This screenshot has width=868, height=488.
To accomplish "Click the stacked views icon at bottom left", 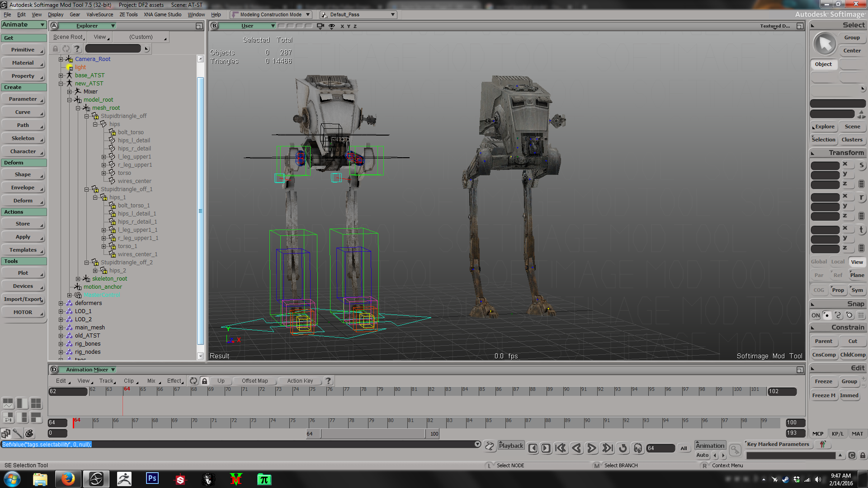I will 6,434.
